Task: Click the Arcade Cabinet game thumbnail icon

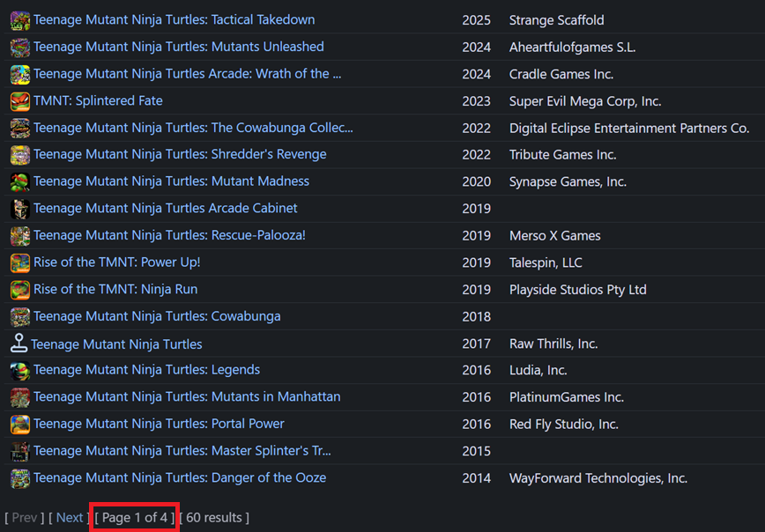Action: point(20,210)
